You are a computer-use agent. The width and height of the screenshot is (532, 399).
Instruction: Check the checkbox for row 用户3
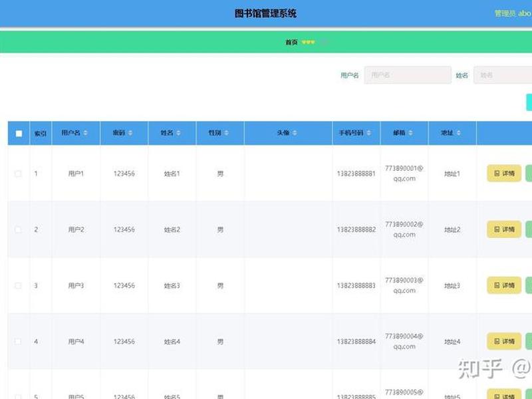click(x=18, y=286)
